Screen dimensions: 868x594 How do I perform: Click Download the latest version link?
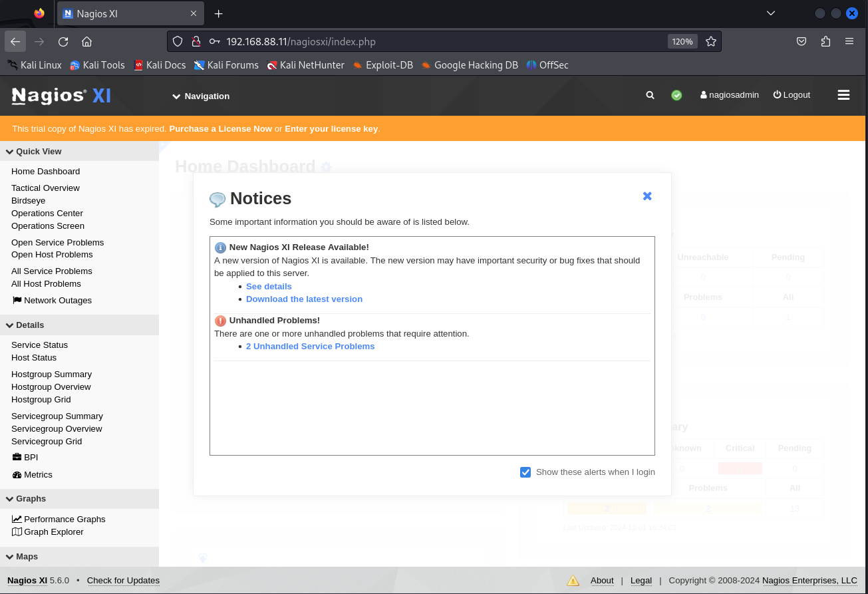pos(304,299)
